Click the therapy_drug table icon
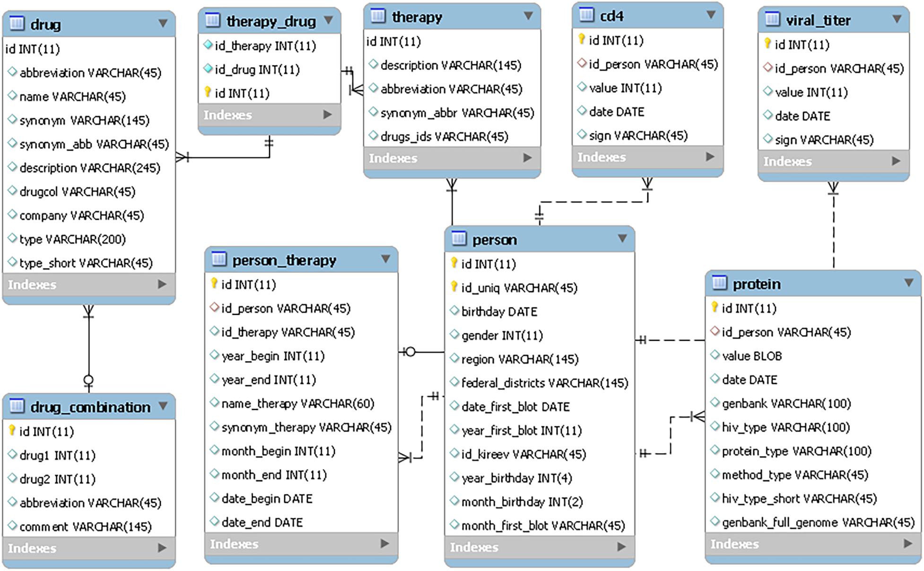 [212, 20]
